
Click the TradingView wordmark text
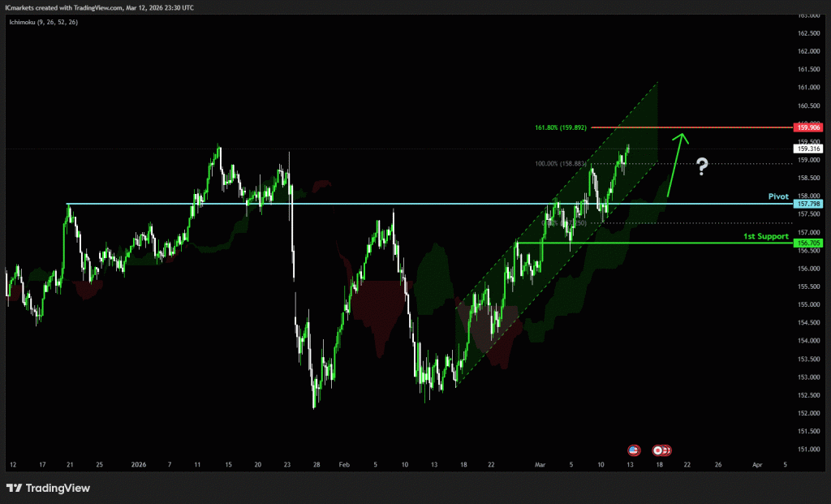[58, 488]
